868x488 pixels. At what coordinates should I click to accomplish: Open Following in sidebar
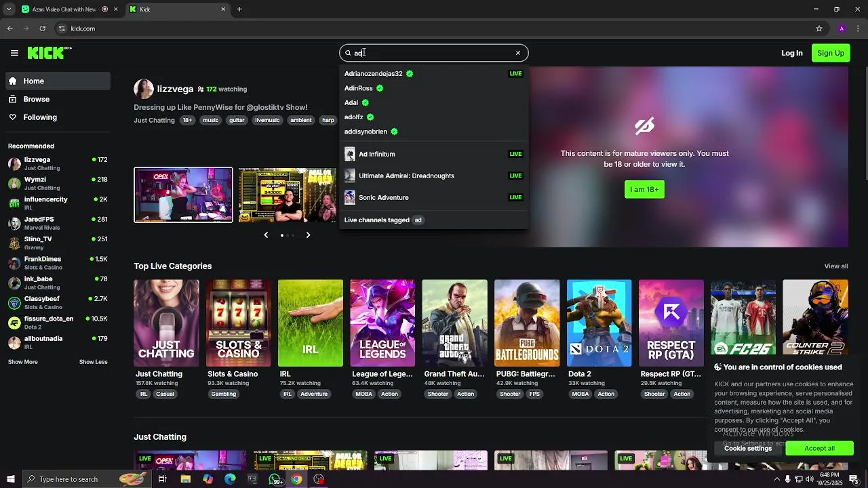pyautogui.click(x=58, y=117)
